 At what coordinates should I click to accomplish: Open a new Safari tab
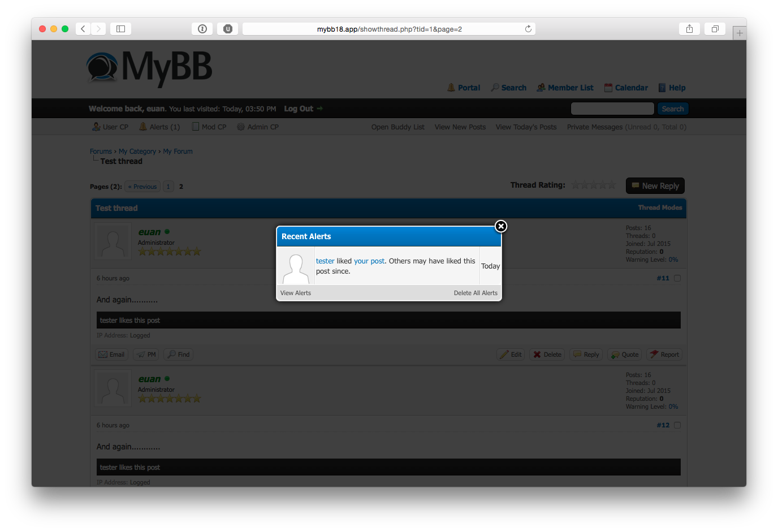[740, 33]
